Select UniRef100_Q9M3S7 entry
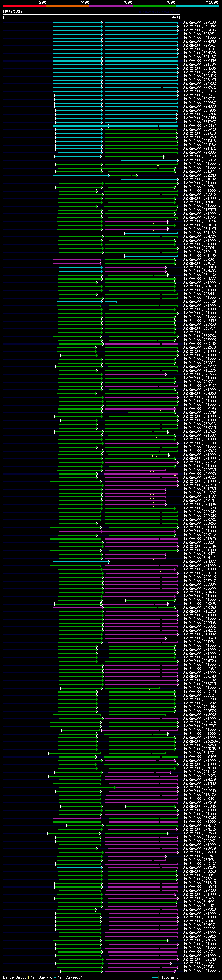 [x=199, y=561]
